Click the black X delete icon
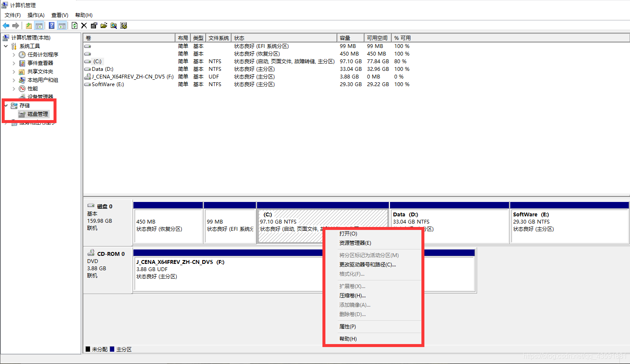 (84, 26)
